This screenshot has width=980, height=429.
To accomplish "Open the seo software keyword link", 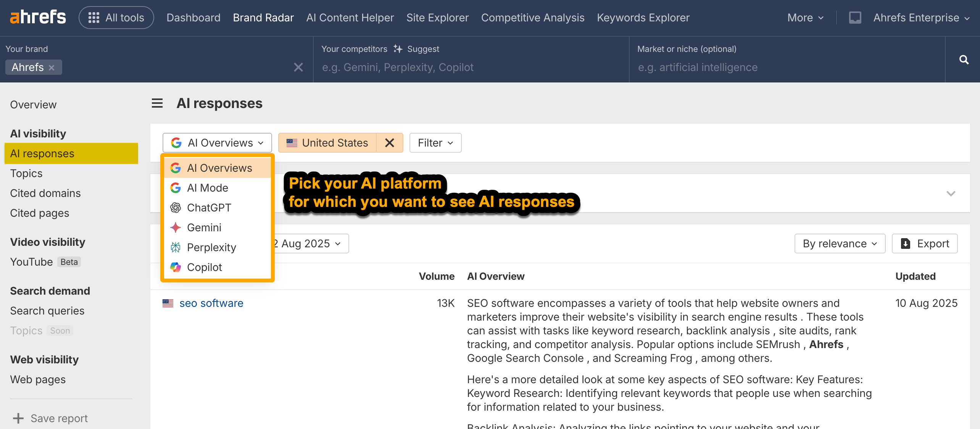I will 211,303.
